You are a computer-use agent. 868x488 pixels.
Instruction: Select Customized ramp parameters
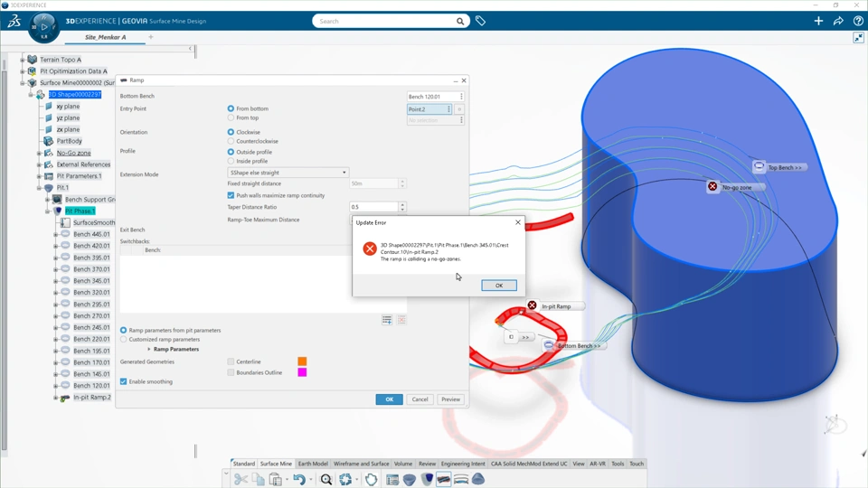click(x=124, y=339)
